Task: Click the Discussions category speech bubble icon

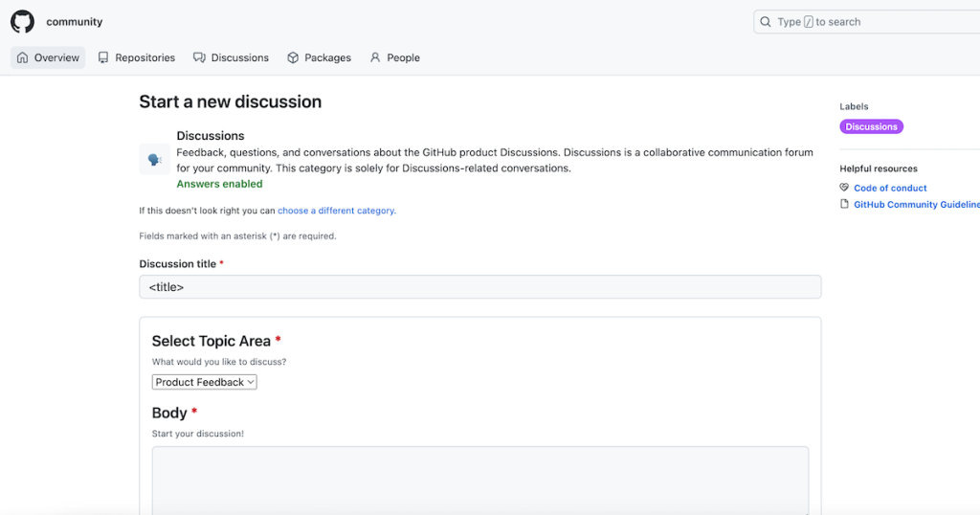Action: click(154, 159)
